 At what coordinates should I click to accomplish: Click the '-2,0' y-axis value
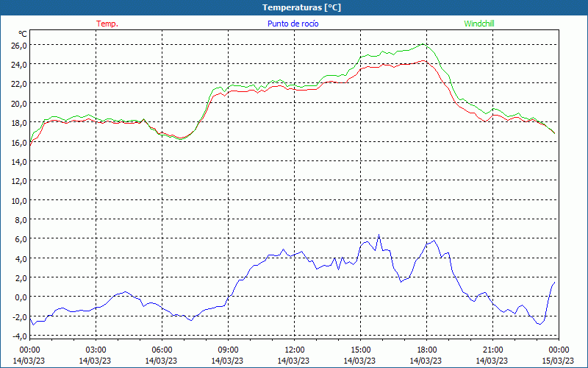pos(20,317)
